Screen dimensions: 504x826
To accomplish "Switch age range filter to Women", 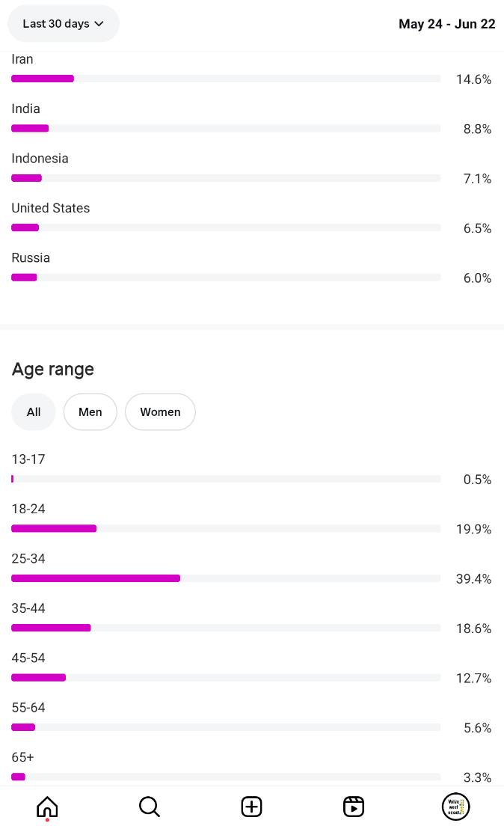I will tap(160, 412).
